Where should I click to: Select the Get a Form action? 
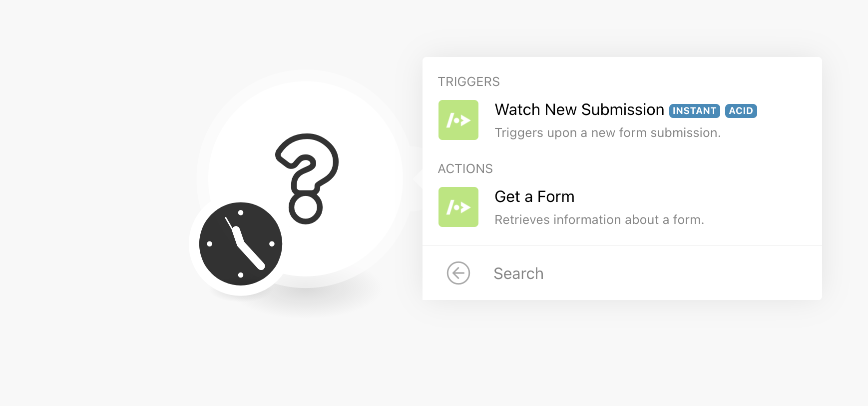tap(622, 207)
